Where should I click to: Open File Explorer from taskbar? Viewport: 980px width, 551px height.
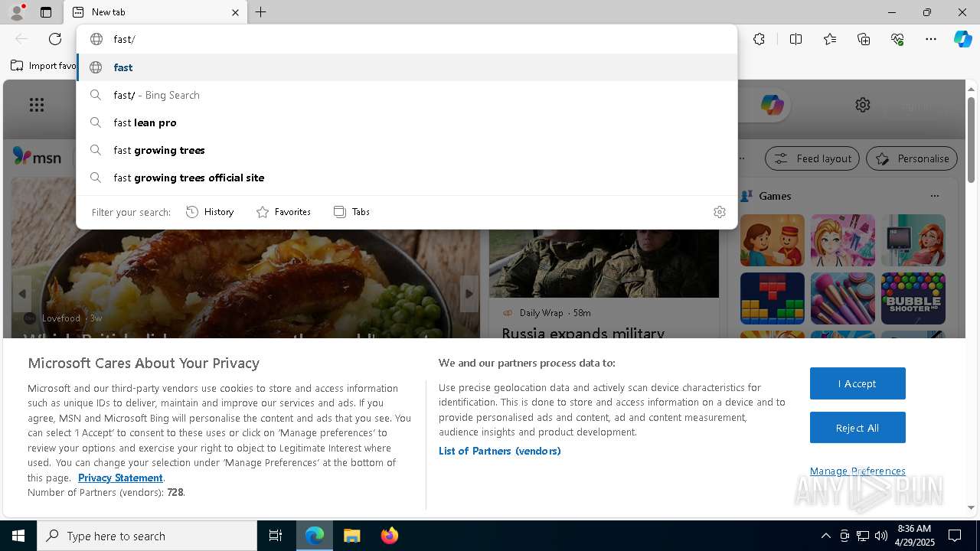[352, 536]
